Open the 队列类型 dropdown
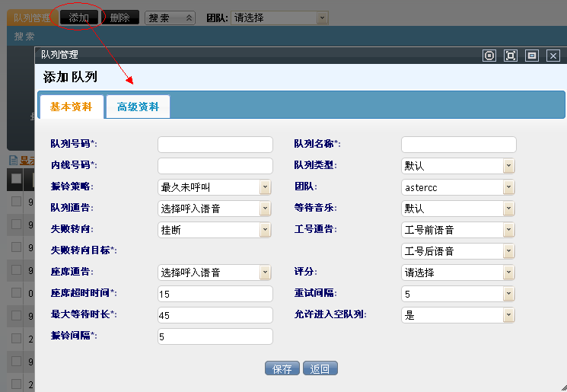567x392 pixels. [508, 165]
